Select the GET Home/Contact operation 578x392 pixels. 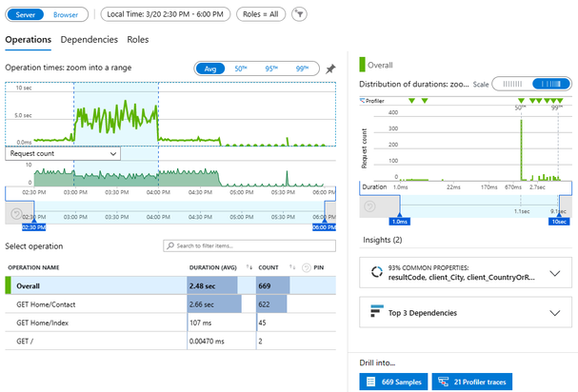pos(170,304)
